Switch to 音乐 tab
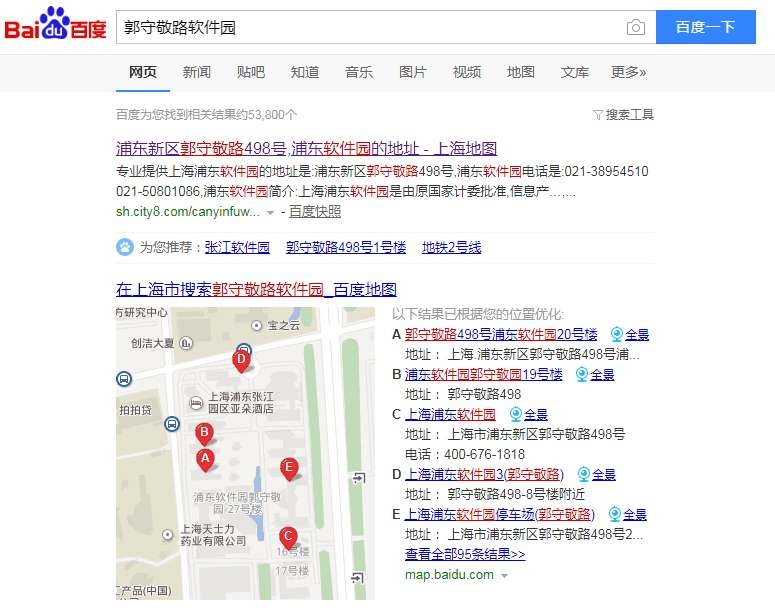This screenshot has width=775, height=611. click(x=359, y=72)
